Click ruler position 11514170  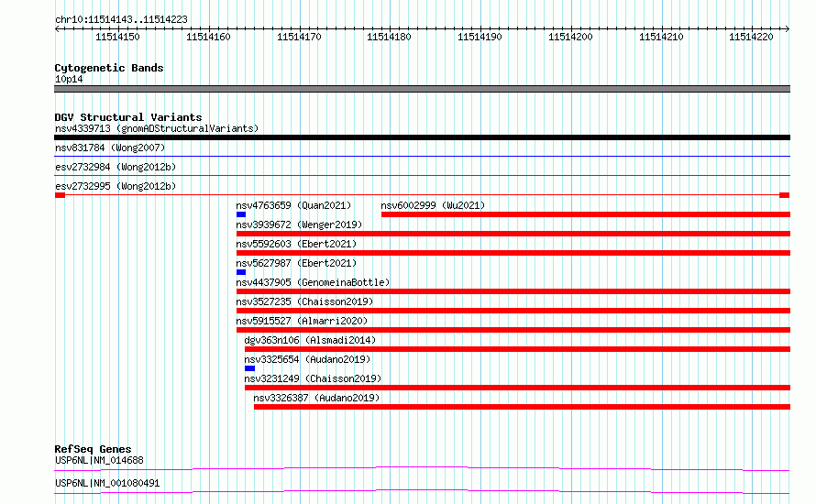(x=299, y=37)
